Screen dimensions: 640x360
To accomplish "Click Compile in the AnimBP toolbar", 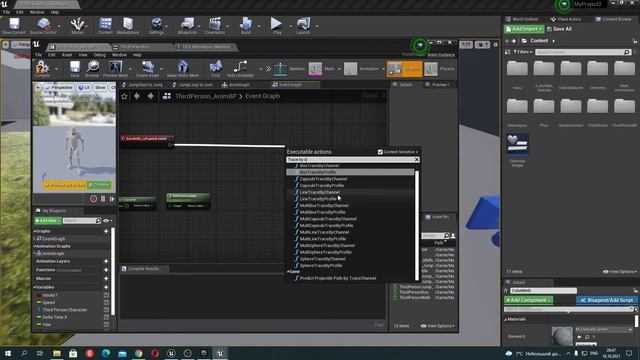I will point(41,69).
